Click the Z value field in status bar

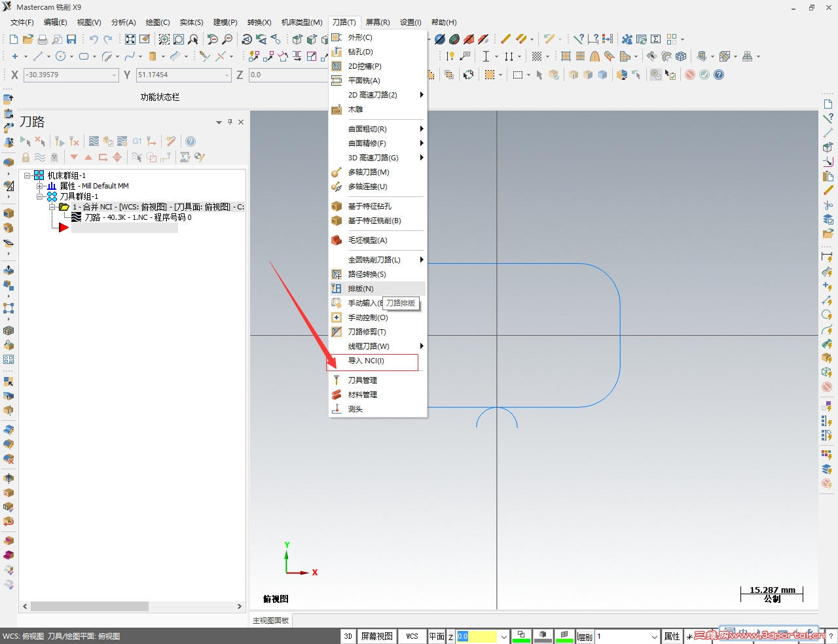(x=477, y=637)
